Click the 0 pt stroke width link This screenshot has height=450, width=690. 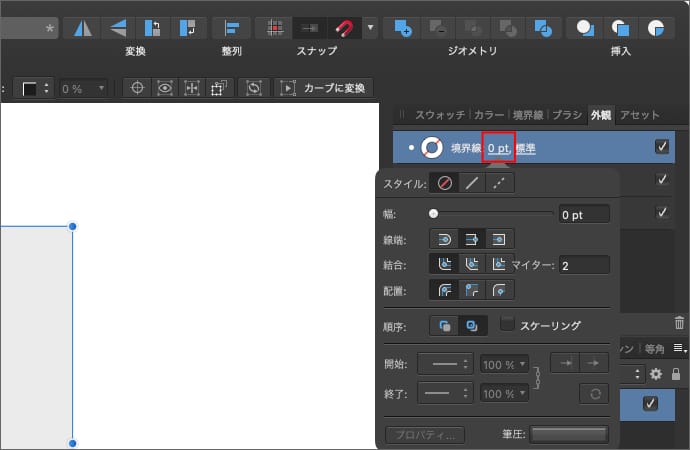[x=499, y=147]
